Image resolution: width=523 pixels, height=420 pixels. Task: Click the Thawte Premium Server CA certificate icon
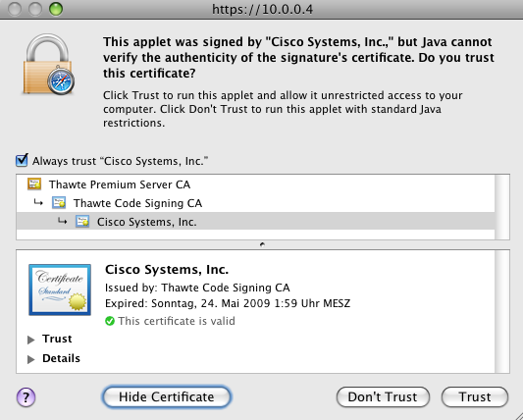(34, 184)
